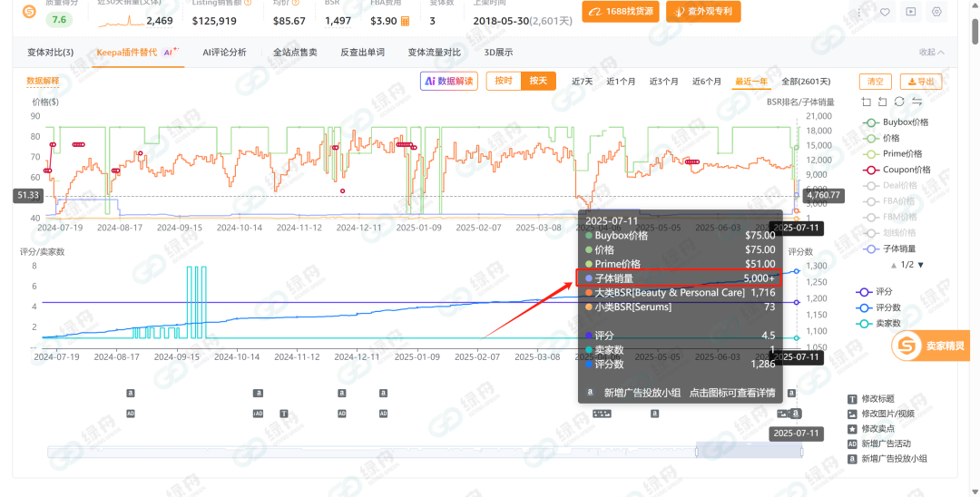The height and width of the screenshot is (497, 980).
Task: Click the page vertical scrollbar thumb
Action: (975, 31)
